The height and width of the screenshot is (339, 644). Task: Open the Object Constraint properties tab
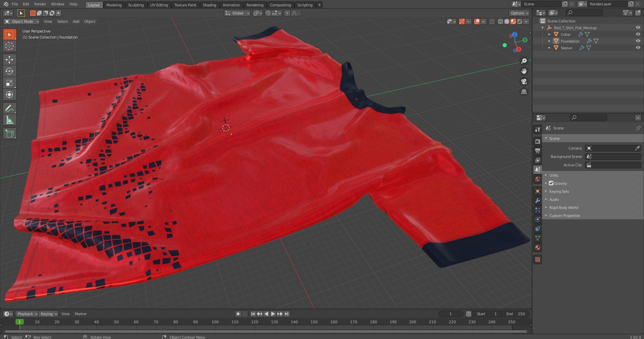click(x=538, y=229)
